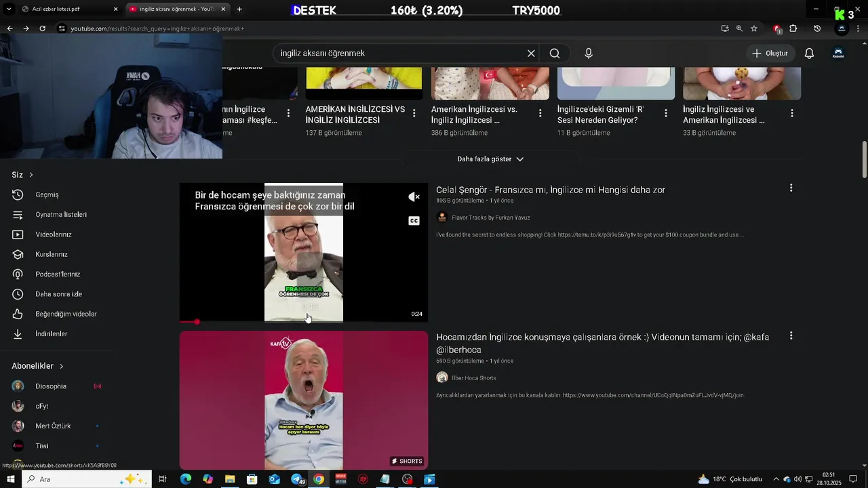This screenshot has height=488, width=868.
Task: Open Podcast'leriniz in the sidebar
Action: [57, 274]
